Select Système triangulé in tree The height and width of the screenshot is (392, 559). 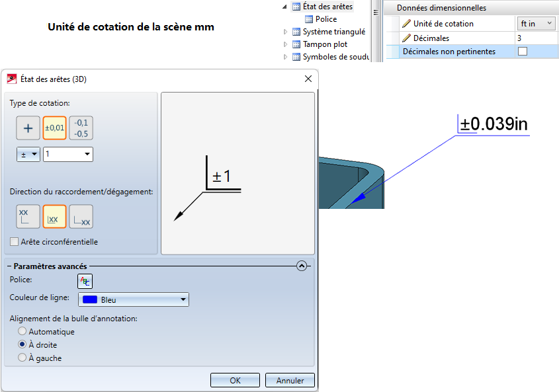point(334,32)
